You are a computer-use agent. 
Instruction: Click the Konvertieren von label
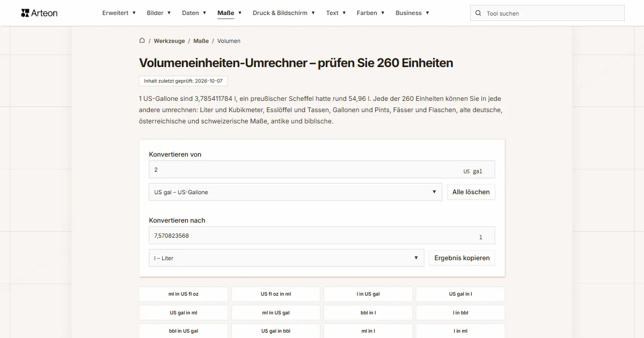(175, 155)
